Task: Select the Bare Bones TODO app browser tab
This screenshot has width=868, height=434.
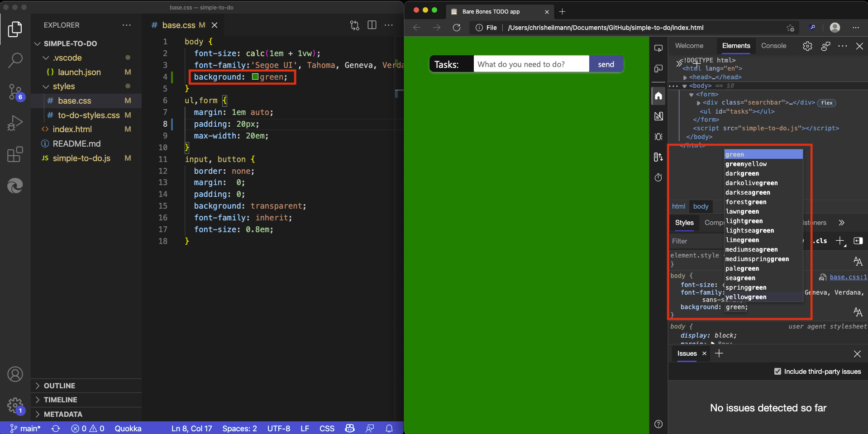Action: click(499, 11)
